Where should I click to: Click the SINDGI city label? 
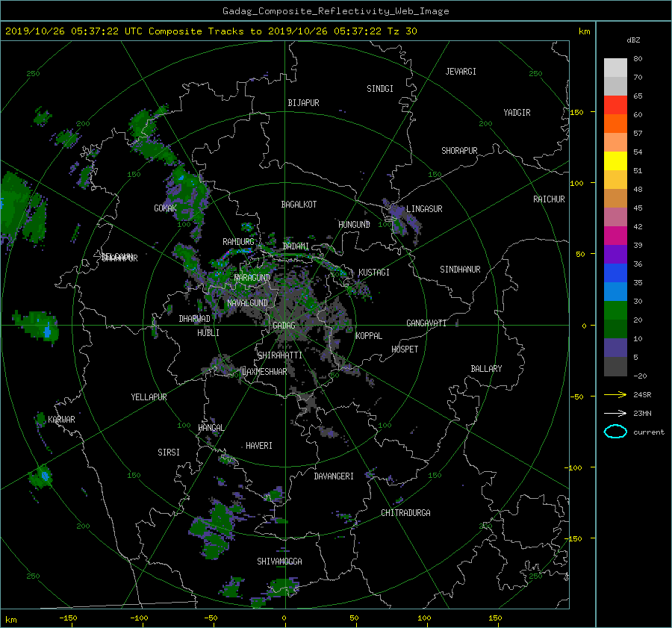380,89
